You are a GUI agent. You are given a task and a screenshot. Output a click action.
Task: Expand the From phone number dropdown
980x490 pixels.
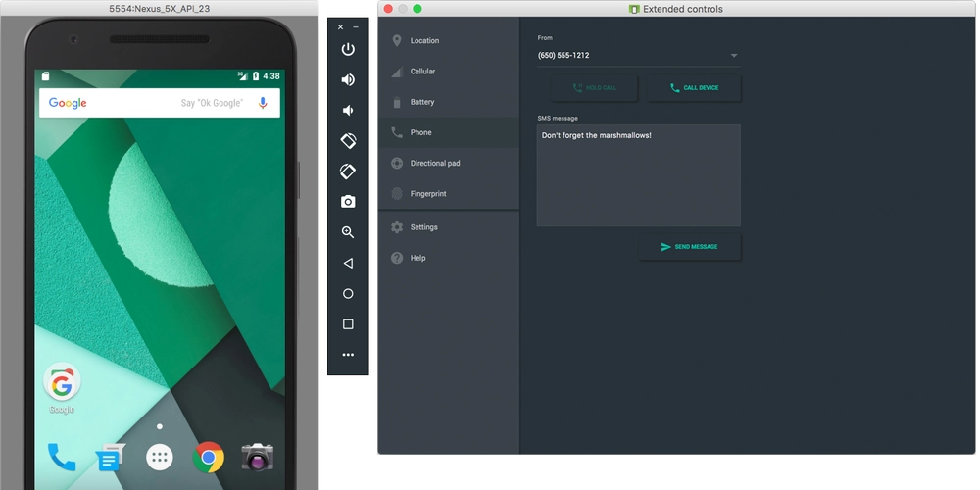(733, 56)
